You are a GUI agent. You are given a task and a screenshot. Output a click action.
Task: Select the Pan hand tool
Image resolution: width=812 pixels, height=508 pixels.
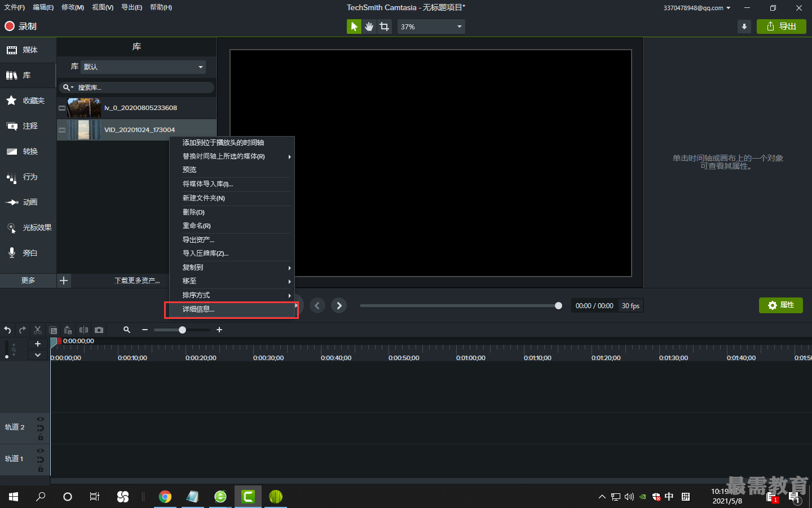(x=369, y=27)
